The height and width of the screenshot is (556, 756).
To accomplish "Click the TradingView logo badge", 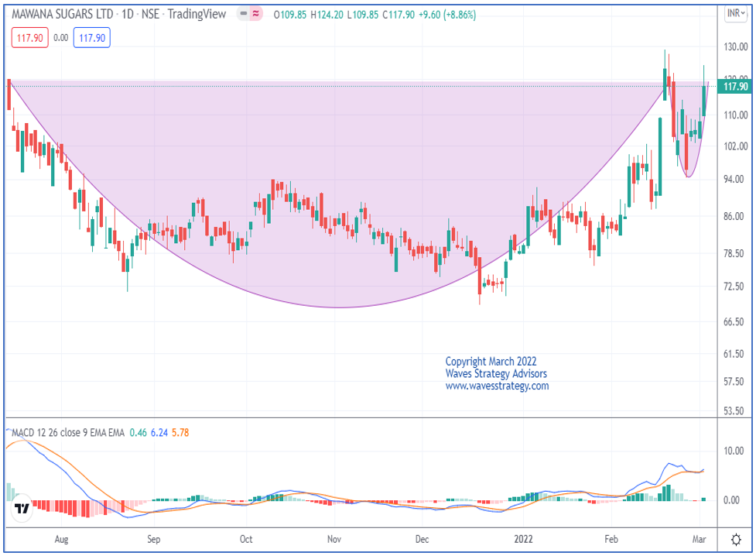I will [x=22, y=508].
